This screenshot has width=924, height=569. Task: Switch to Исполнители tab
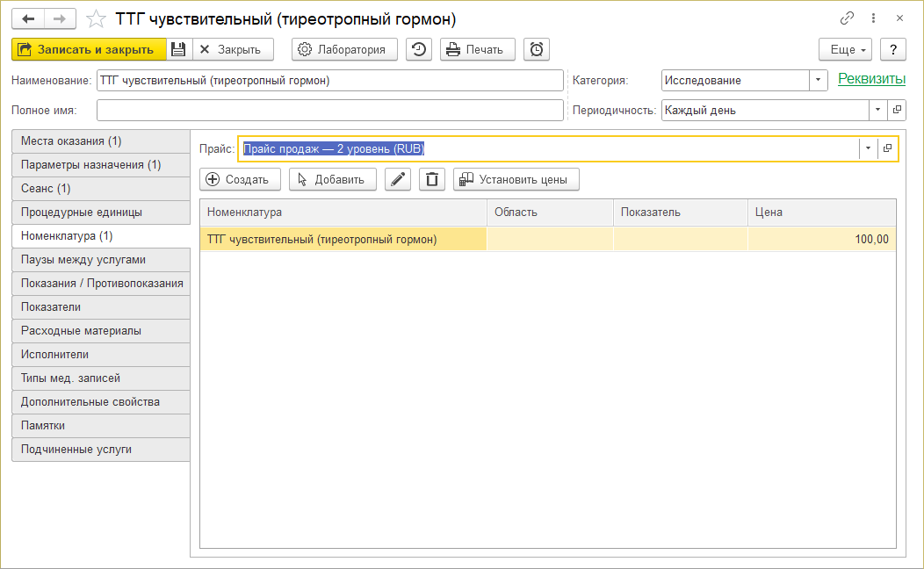point(101,355)
